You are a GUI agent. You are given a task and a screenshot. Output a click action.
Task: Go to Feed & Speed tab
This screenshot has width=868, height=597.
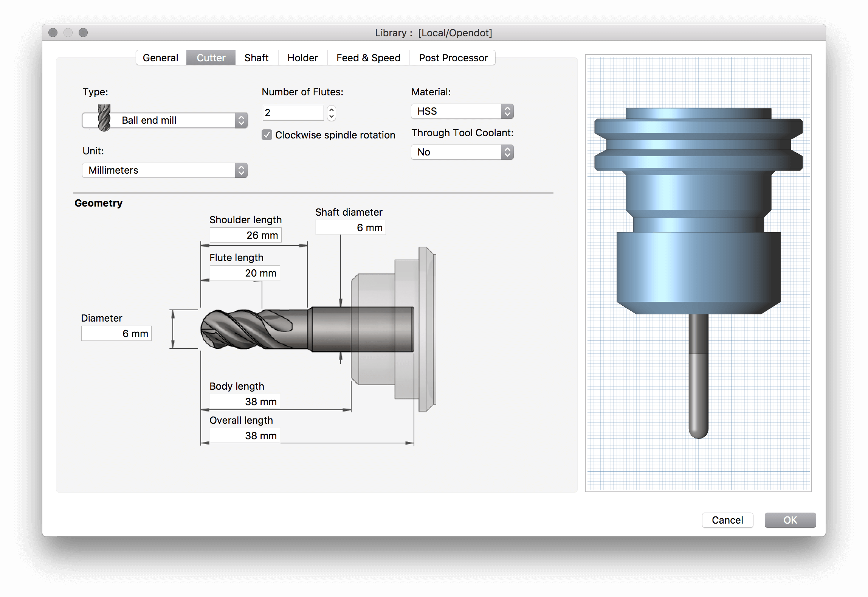point(369,58)
